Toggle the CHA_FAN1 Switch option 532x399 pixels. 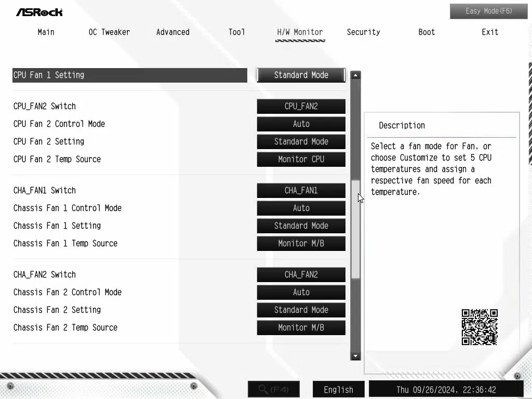coord(301,190)
